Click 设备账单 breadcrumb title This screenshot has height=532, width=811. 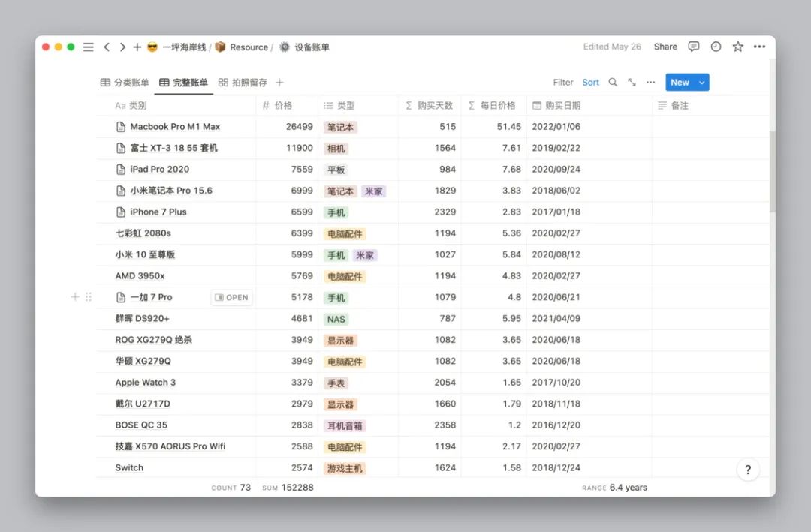312,47
